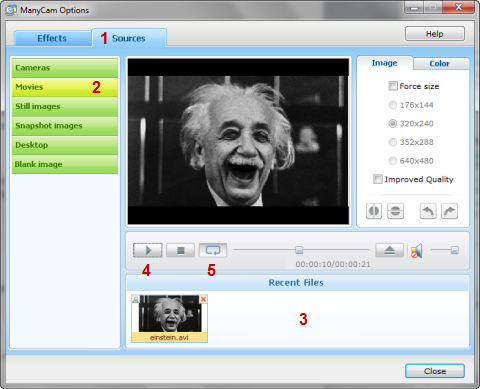480x389 pixels.
Task: Select 640x480 resolution
Action: coord(393,161)
